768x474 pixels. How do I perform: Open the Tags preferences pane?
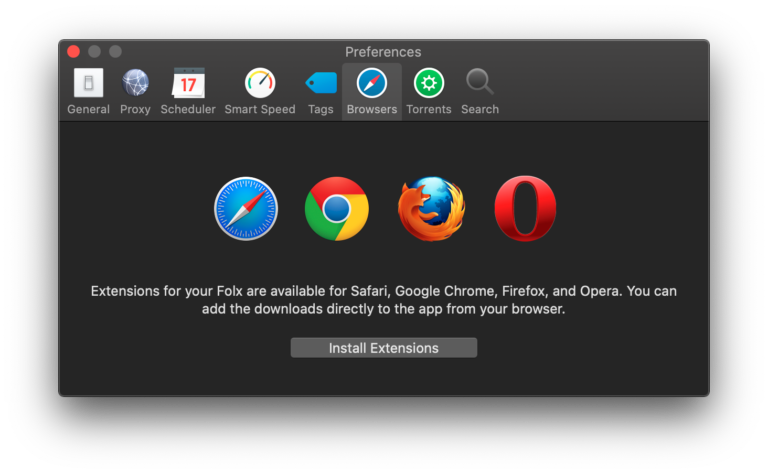click(x=321, y=84)
